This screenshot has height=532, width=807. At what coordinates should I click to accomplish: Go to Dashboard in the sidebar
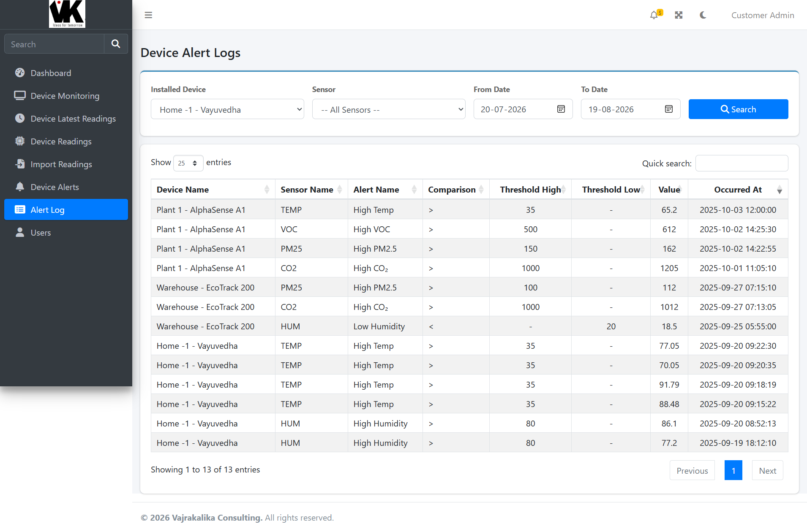coord(66,73)
